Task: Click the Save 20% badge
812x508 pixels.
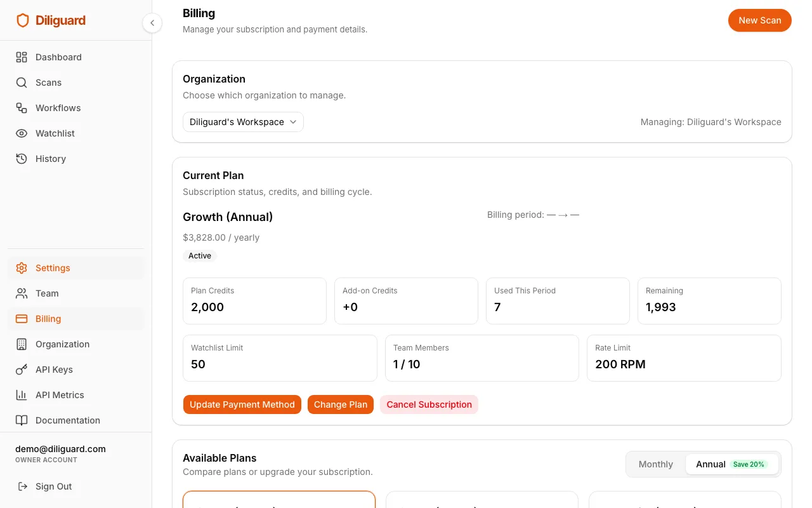Action: click(x=749, y=464)
